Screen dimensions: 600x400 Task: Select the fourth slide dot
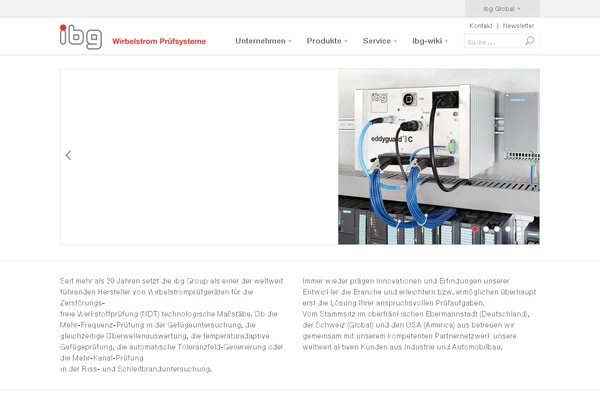coord(508,229)
